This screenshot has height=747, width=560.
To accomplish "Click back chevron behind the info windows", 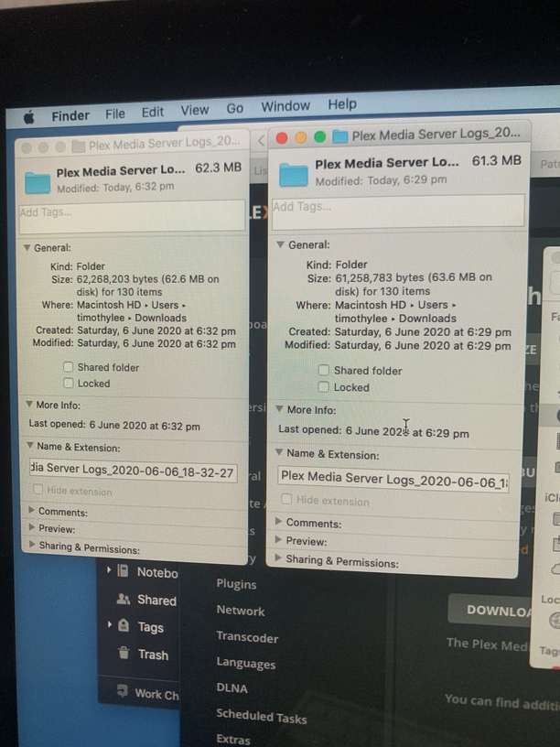I will tap(261, 141).
